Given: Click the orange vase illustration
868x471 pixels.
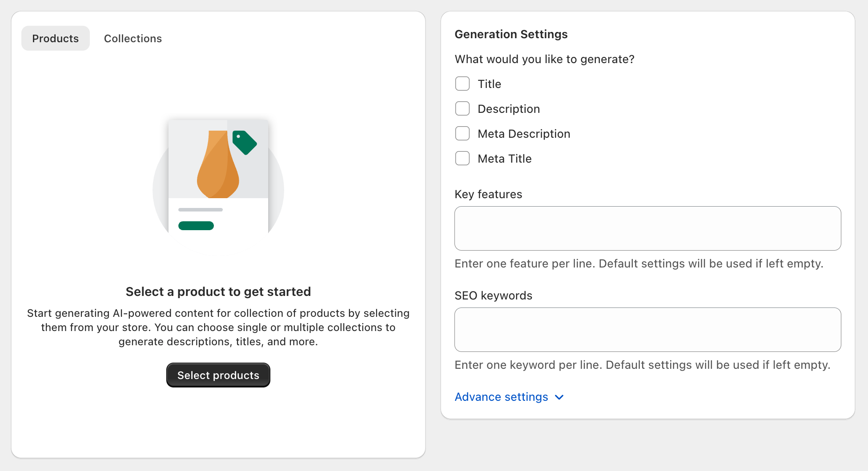Looking at the screenshot, I should coord(218,167).
